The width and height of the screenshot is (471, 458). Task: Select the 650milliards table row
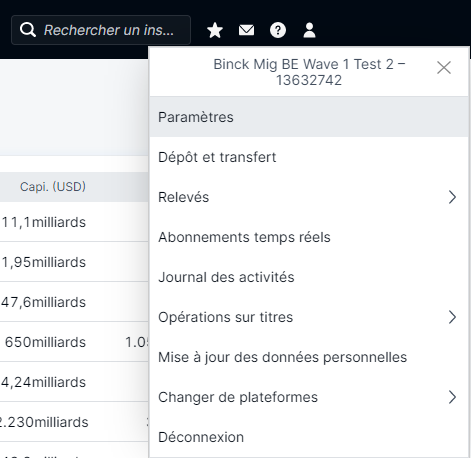pos(74,342)
